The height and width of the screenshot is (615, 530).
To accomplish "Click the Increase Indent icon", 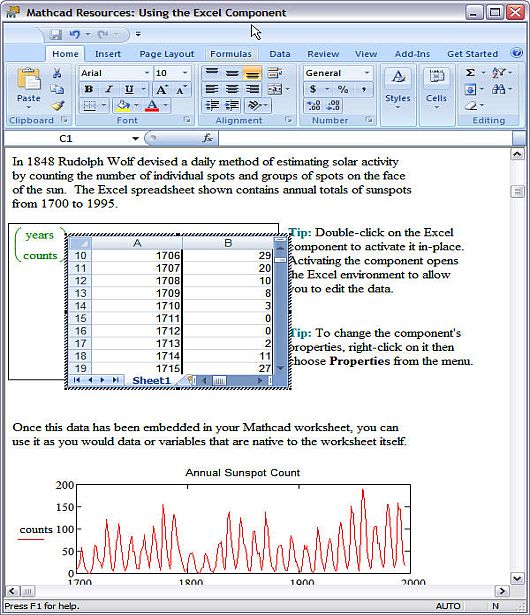I will click(232, 106).
